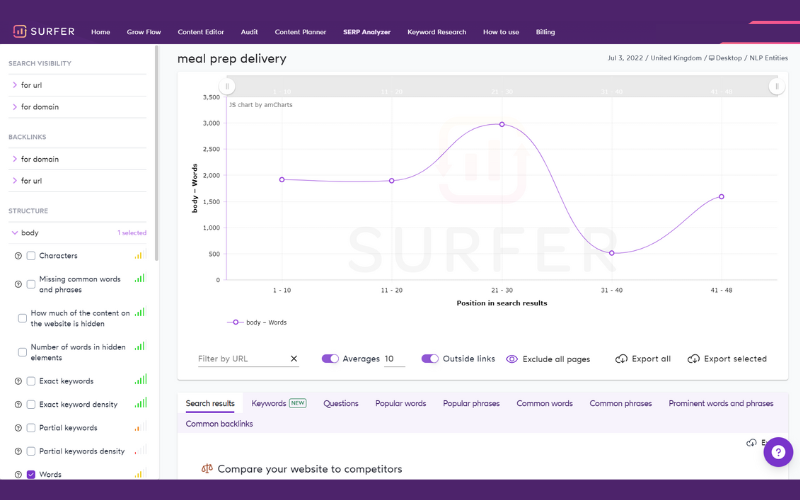The height and width of the screenshot is (500, 800).
Task: Click the Exclude all pages eye icon
Action: tap(512, 359)
